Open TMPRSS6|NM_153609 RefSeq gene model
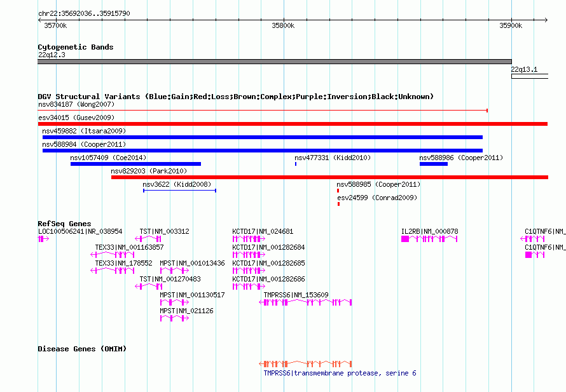The width and height of the screenshot is (566, 392). (x=305, y=302)
